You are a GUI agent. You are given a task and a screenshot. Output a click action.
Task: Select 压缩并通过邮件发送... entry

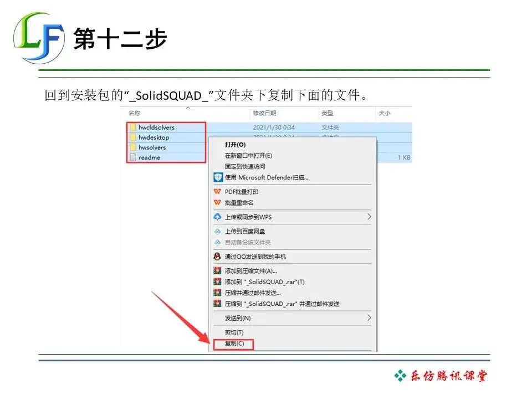(253, 293)
